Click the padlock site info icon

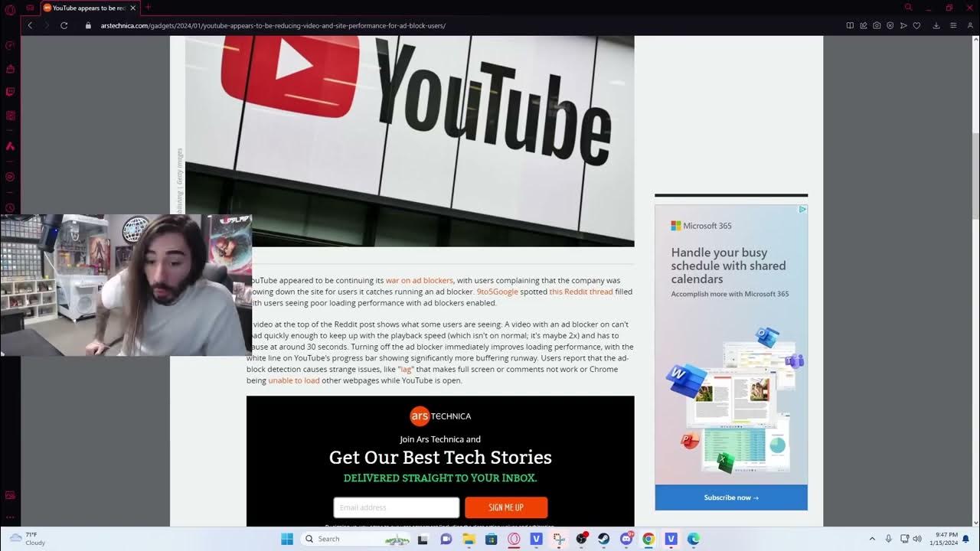pos(88,25)
